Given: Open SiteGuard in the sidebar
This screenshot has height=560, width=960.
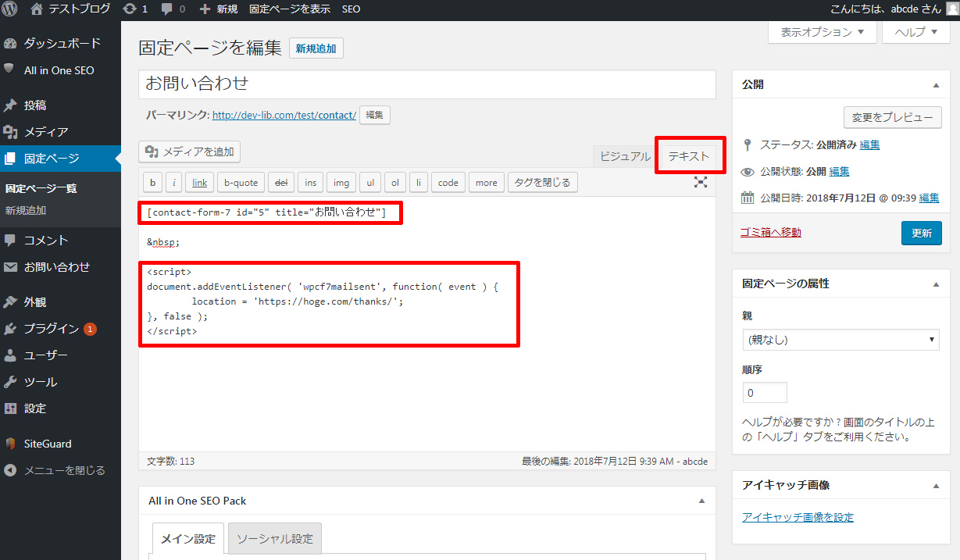Looking at the screenshot, I should pos(48,444).
